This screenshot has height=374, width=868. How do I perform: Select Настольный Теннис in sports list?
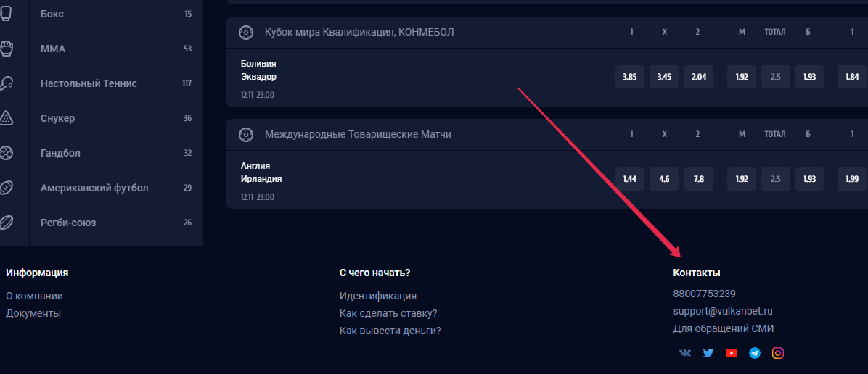(89, 83)
